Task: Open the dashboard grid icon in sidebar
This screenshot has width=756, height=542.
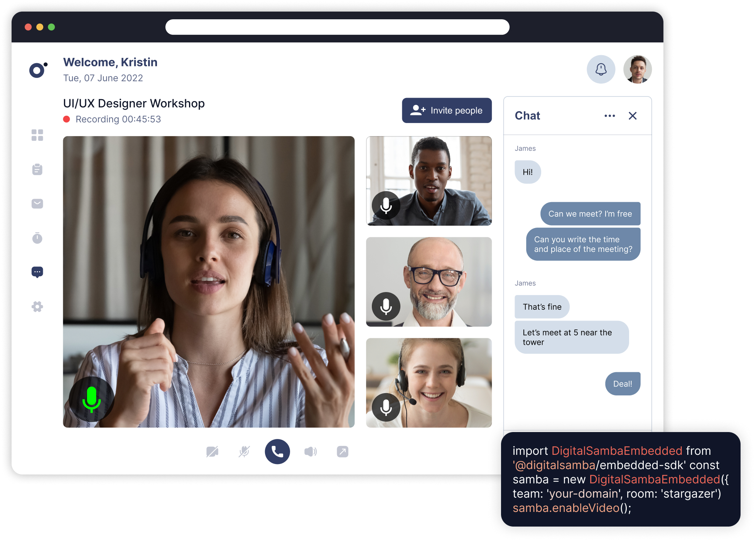Action: [x=37, y=135]
